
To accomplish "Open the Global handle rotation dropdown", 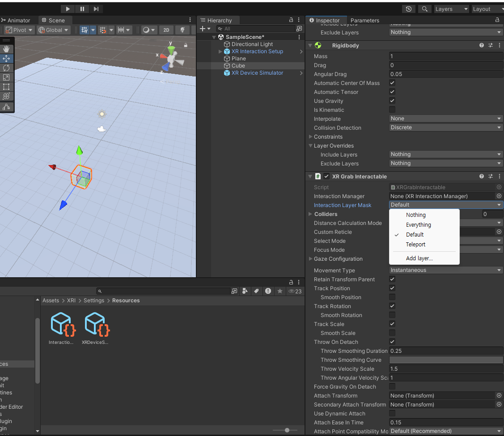I will [x=53, y=30].
